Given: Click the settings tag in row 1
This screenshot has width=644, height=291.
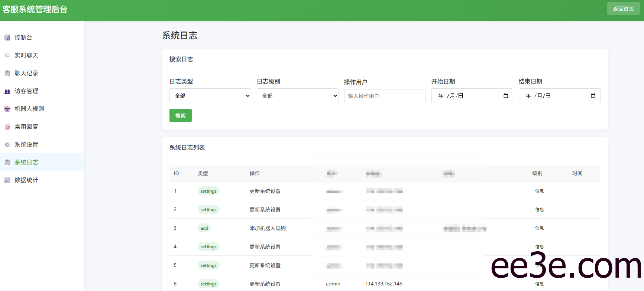Looking at the screenshot, I should click(208, 191).
